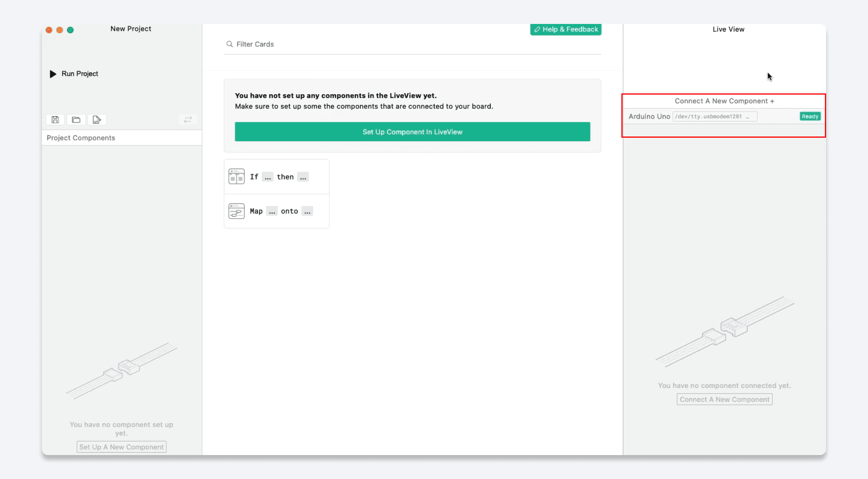Image resolution: width=868 pixels, height=479 pixels.
Task: Click pencil icon in Help & Feedback
Action: click(537, 30)
